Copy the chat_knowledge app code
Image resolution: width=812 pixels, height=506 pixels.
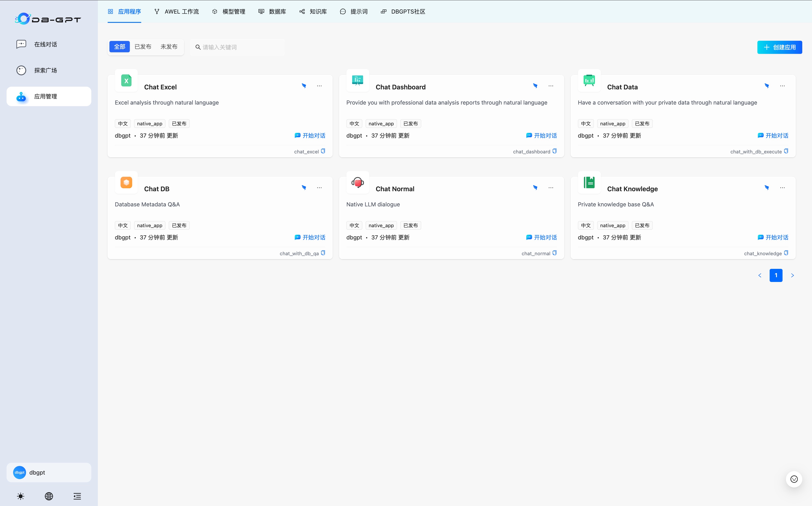pyautogui.click(x=786, y=253)
